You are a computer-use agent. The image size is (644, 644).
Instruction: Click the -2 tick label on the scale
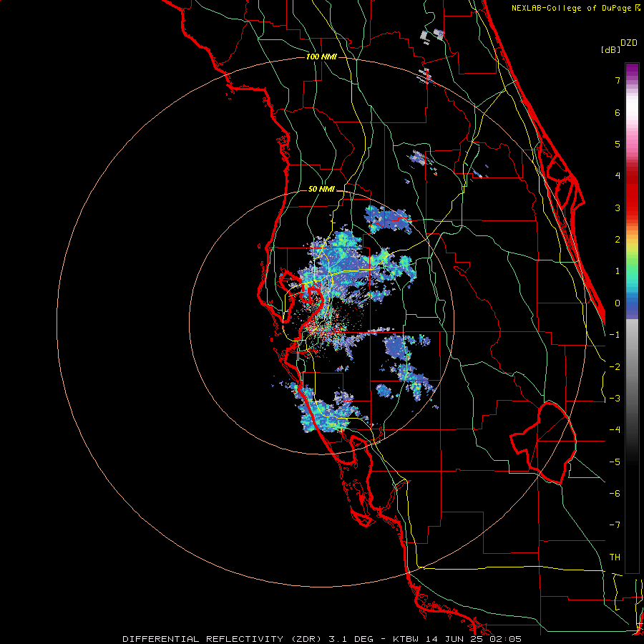coord(615,367)
